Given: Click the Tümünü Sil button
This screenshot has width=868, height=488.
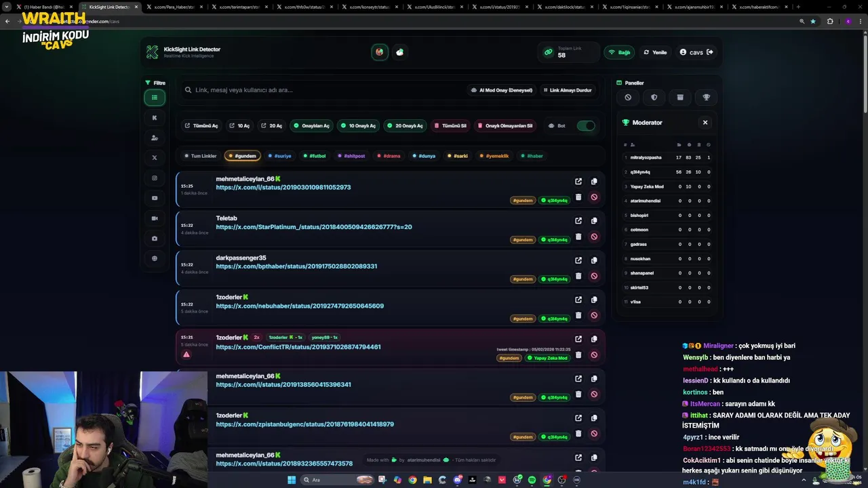Looking at the screenshot, I should click(x=450, y=125).
